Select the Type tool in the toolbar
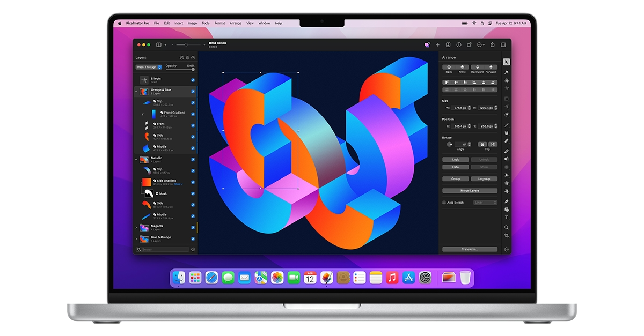Viewport: 644px width, 336px height. coord(506,218)
